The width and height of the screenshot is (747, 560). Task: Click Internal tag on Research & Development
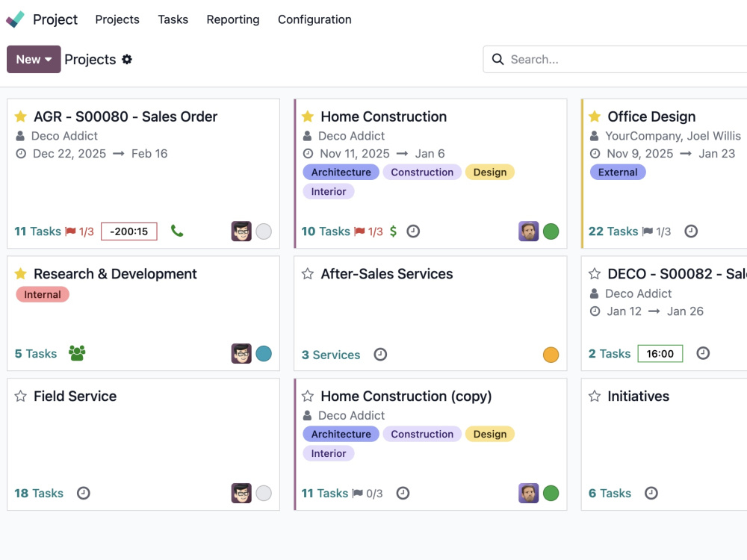(43, 294)
